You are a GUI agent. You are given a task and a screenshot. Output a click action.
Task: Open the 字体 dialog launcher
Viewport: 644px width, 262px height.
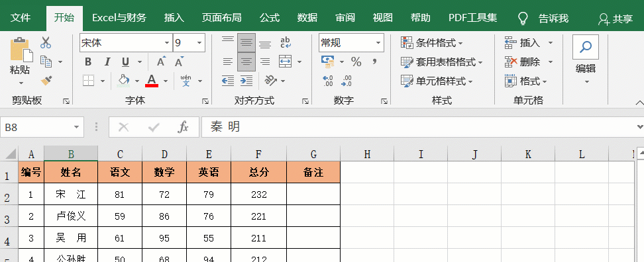click(x=205, y=101)
